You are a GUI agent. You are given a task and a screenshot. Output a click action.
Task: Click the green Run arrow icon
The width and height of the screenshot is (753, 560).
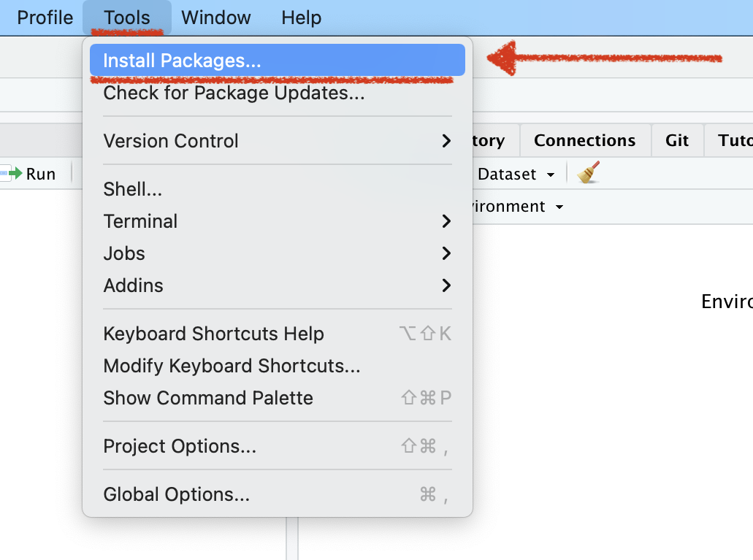coord(15,174)
